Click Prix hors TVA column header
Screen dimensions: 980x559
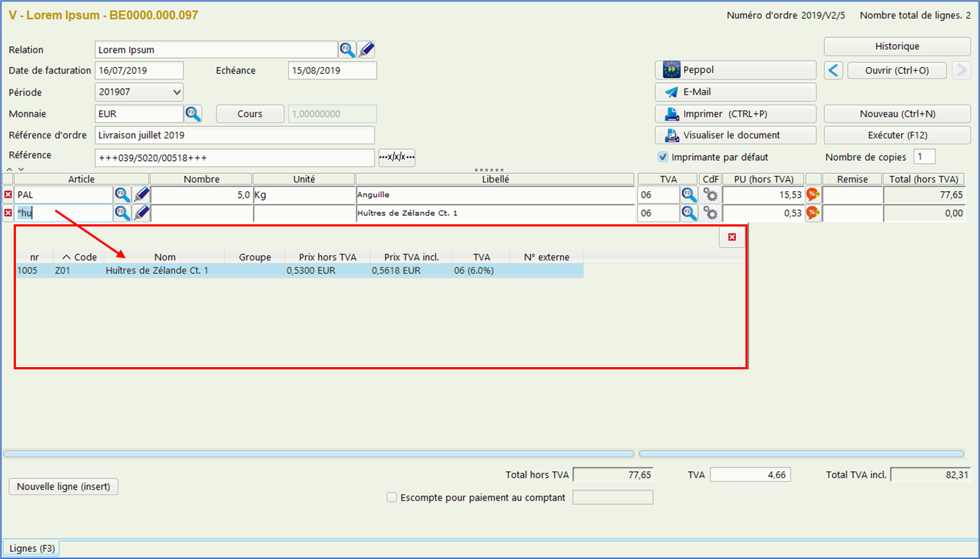pyautogui.click(x=327, y=257)
